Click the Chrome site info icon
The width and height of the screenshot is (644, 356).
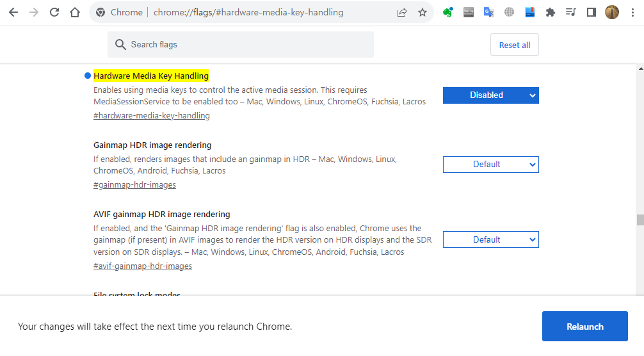[x=101, y=12]
